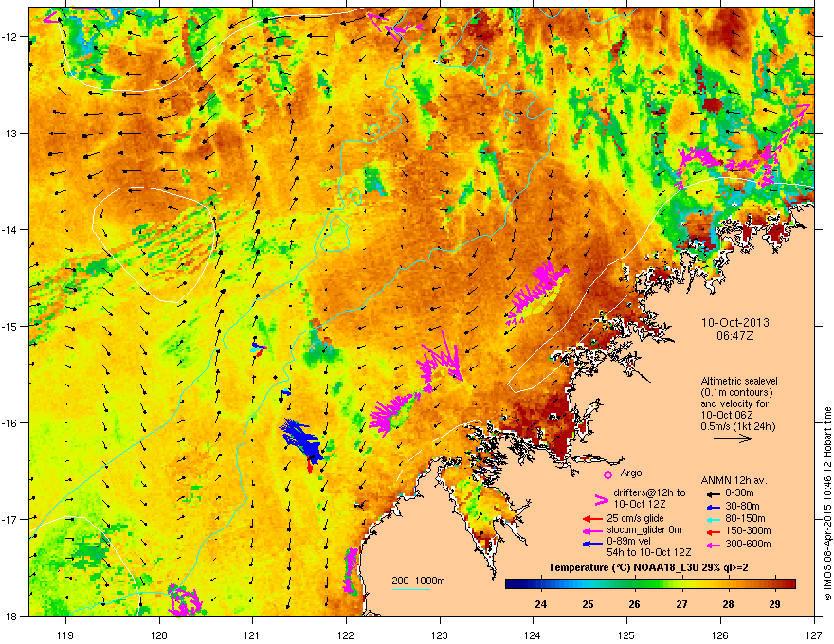Click the '200 1000m' isobath label
The image size is (834, 644).
pos(418,581)
